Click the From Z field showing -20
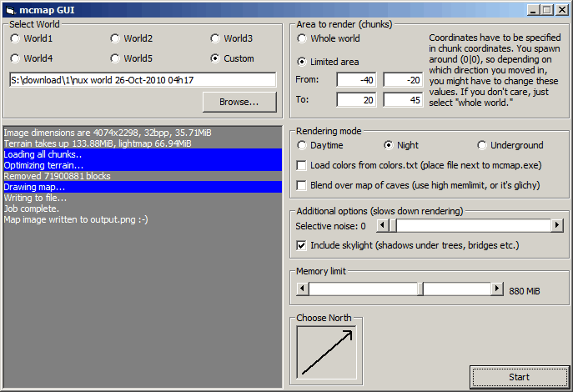 point(403,80)
